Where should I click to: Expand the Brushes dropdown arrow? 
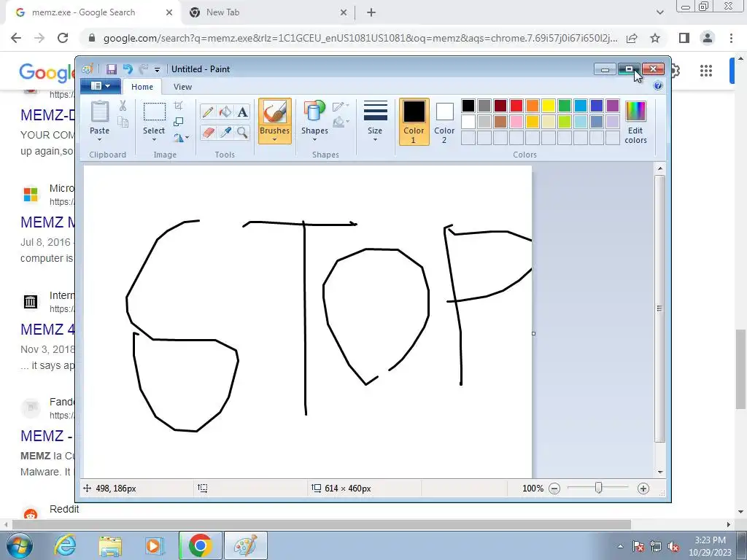(274, 140)
